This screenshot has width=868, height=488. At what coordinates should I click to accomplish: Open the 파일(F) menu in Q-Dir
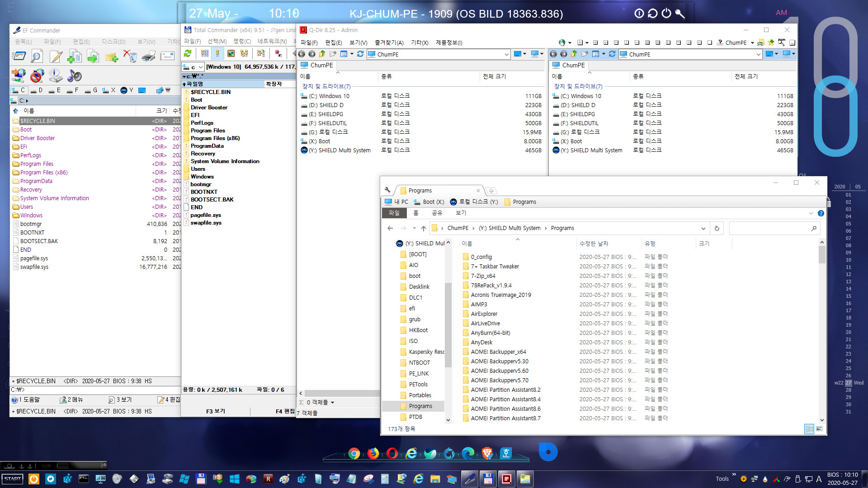(309, 42)
